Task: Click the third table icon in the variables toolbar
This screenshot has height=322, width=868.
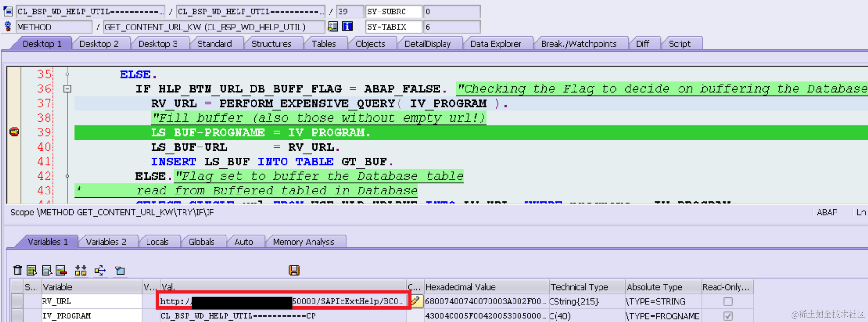Action: pos(47,270)
